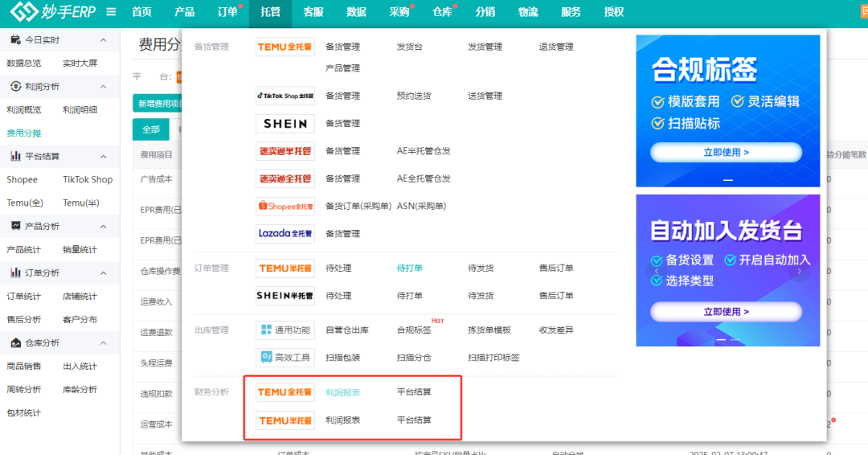Collapse the 订单分析 section chevron

coord(104,273)
